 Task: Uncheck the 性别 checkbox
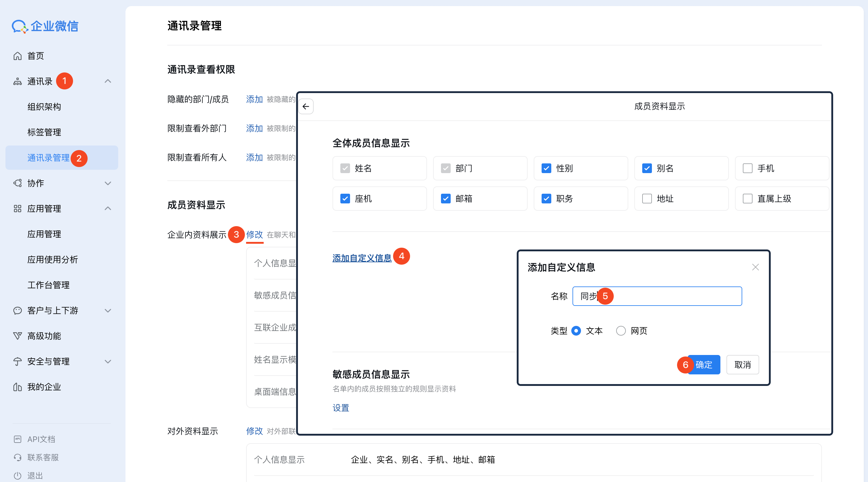point(546,168)
